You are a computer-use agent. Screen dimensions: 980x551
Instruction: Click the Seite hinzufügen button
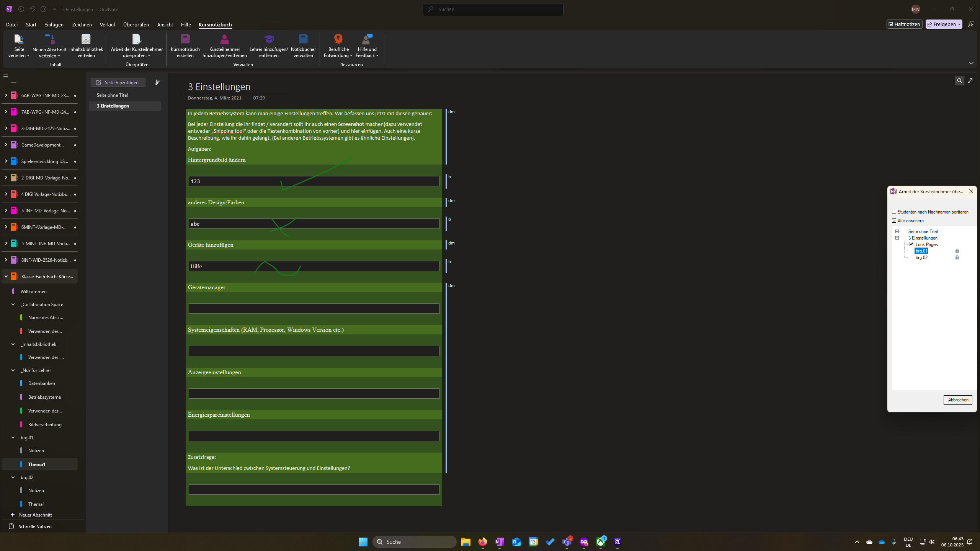118,82
